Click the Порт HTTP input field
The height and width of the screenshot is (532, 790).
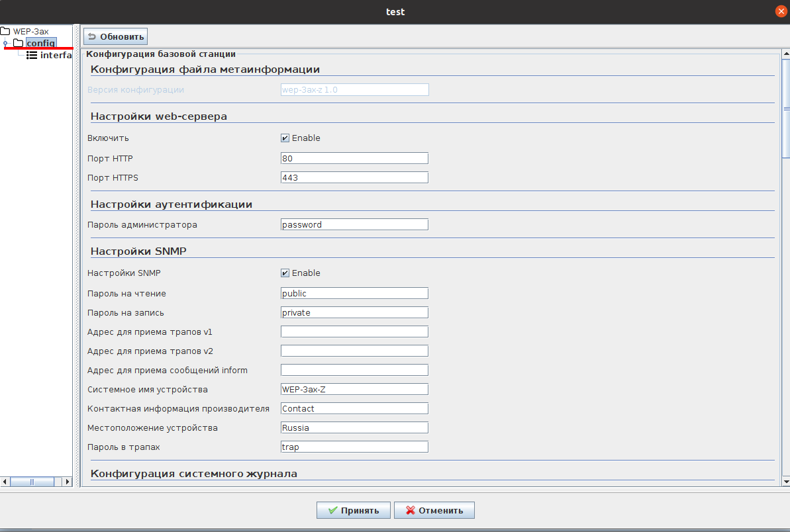[x=354, y=158]
